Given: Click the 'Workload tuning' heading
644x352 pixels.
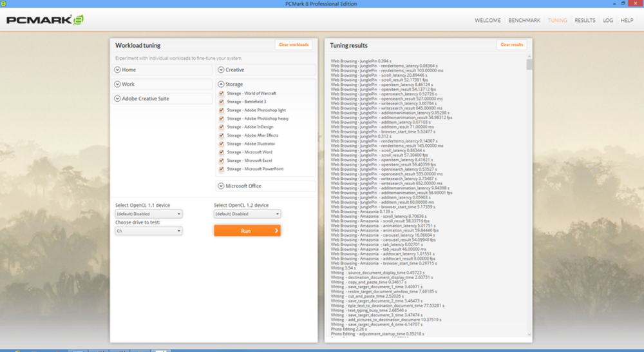Looking at the screenshot, I should [x=138, y=45].
